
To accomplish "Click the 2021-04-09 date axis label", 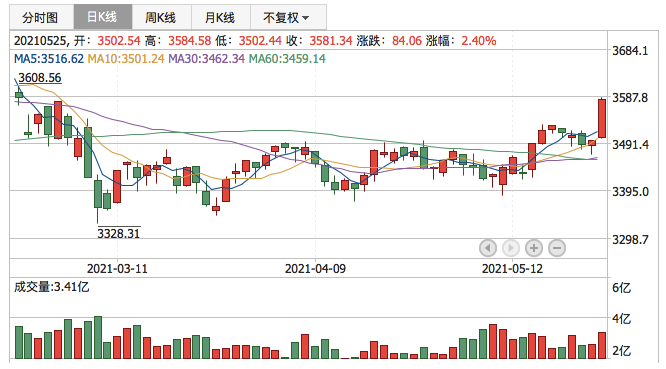I will 315,269.
